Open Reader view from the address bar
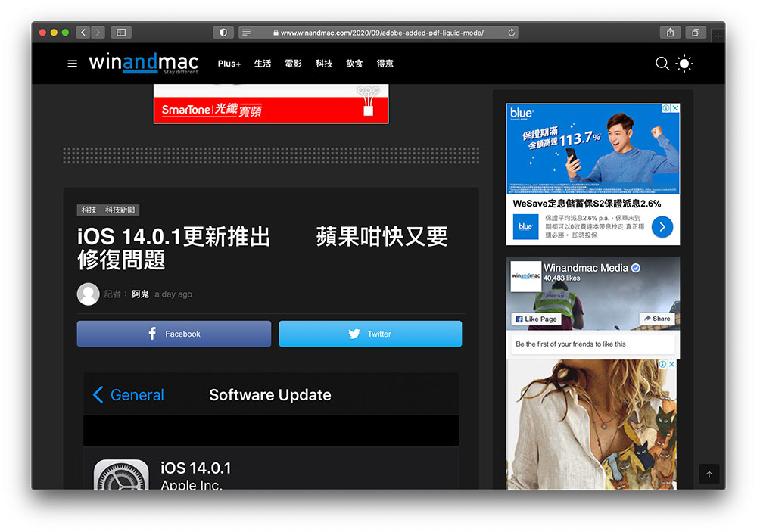This screenshot has height=532, width=757. [246, 33]
